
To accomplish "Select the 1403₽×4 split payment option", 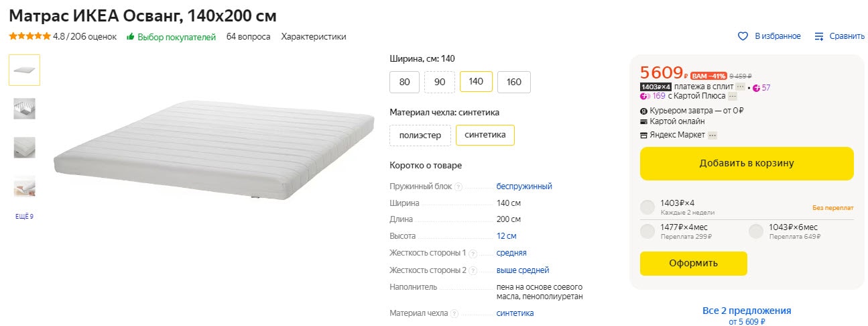I will (647, 207).
